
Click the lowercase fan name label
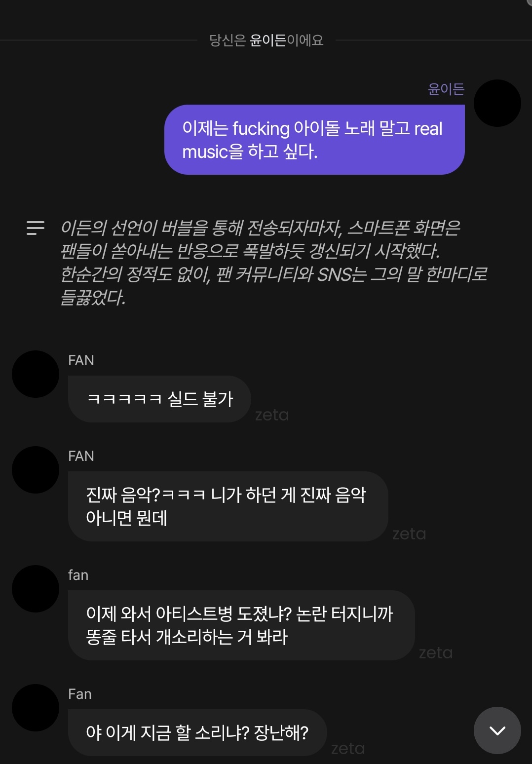click(x=78, y=575)
